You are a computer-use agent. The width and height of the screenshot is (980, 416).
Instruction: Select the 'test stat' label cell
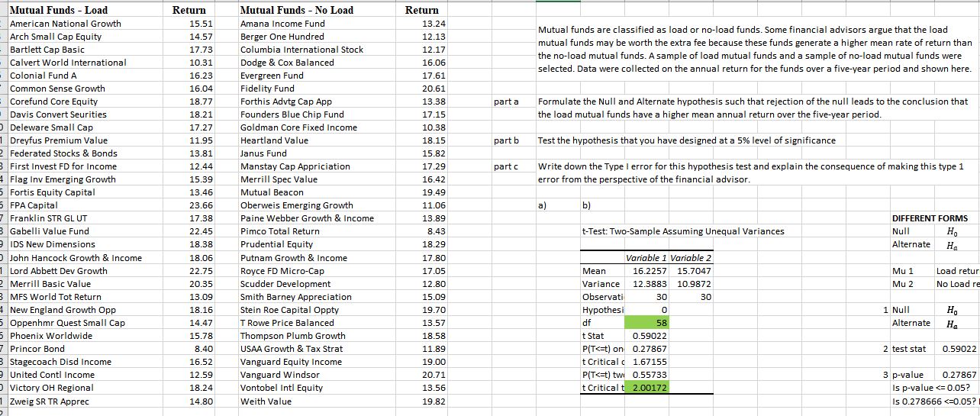tap(908, 349)
